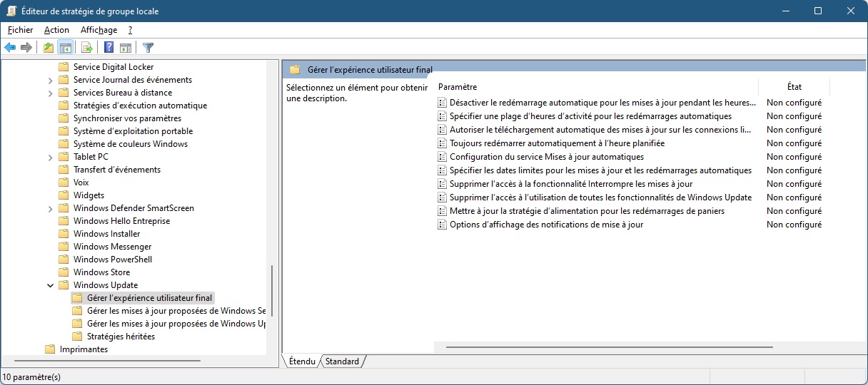Select Gérer l'expérience utilisateur final tree item
Screen dimensions: 868x385
(150, 298)
